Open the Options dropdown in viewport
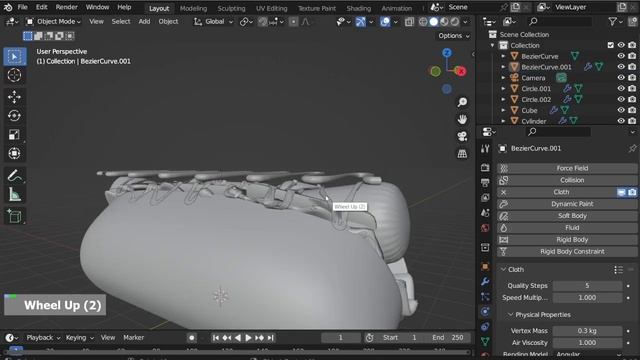This screenshot has width=640, height=360. (x=453, y=36)
